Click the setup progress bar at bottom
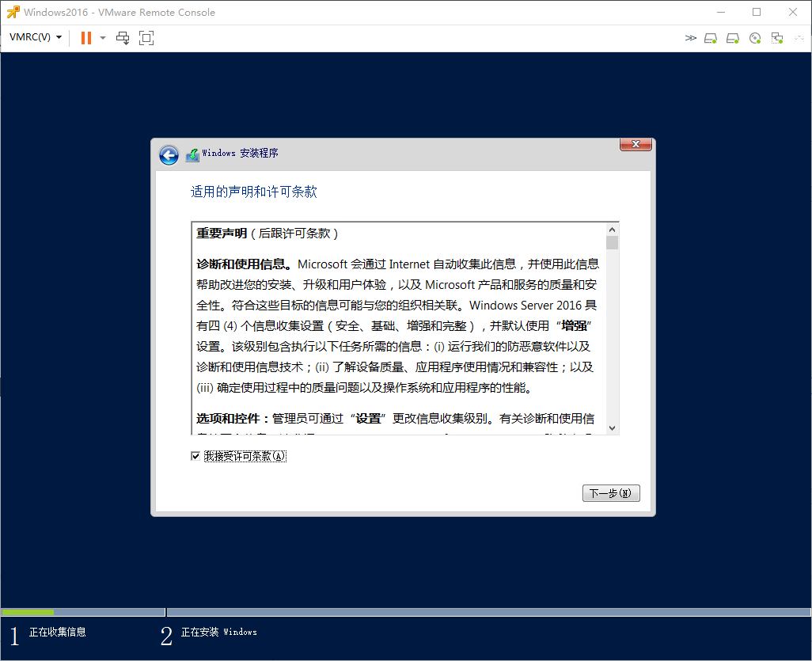The height and width of the screenshot is (661, 812). click(x=405, y=612)
